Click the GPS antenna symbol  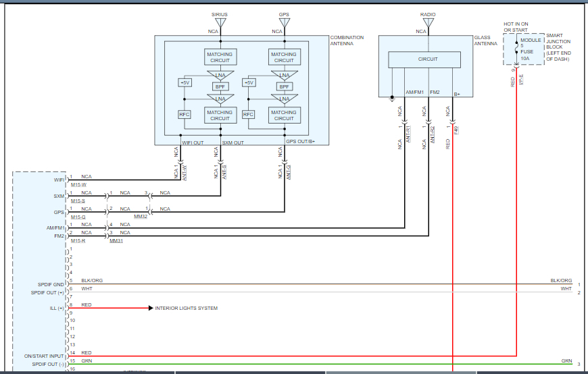click(x=285, y=23)
